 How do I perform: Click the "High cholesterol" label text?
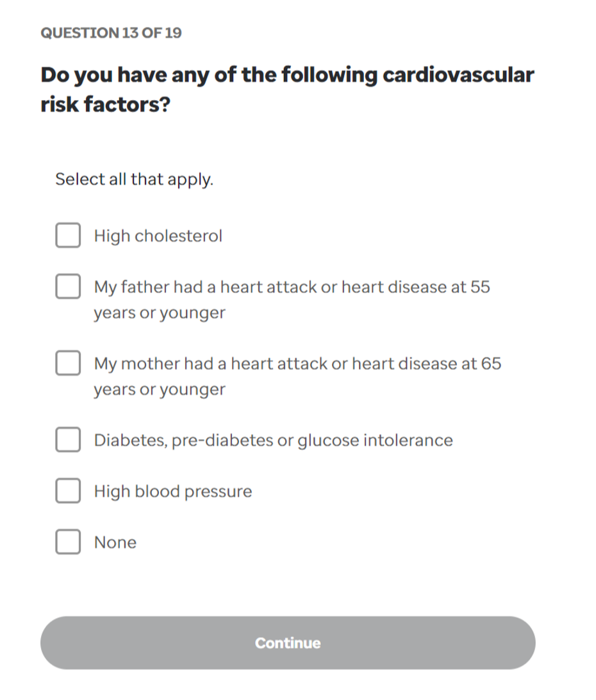(x=158, y=236)
